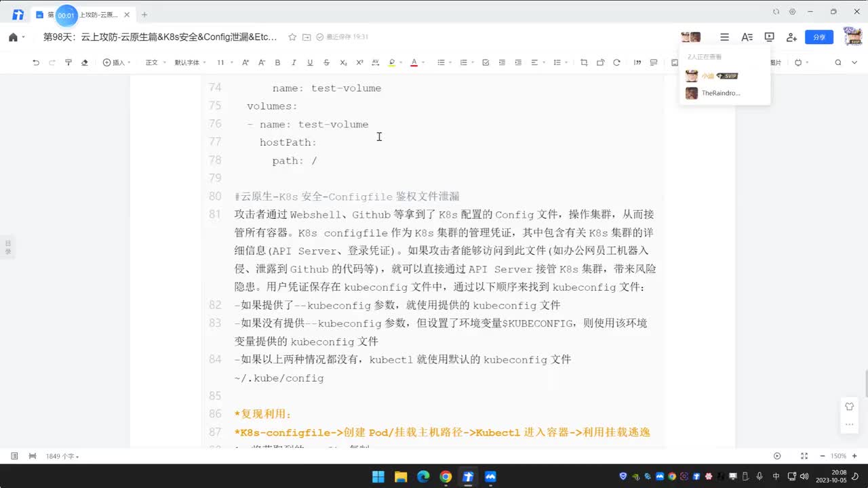Open the user profile avatar
Viewport: 868px width, 488px height.
click(x=852, y=36)
